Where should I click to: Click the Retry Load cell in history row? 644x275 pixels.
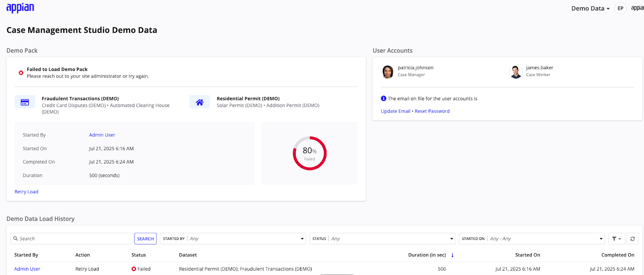tap(87, 269)
